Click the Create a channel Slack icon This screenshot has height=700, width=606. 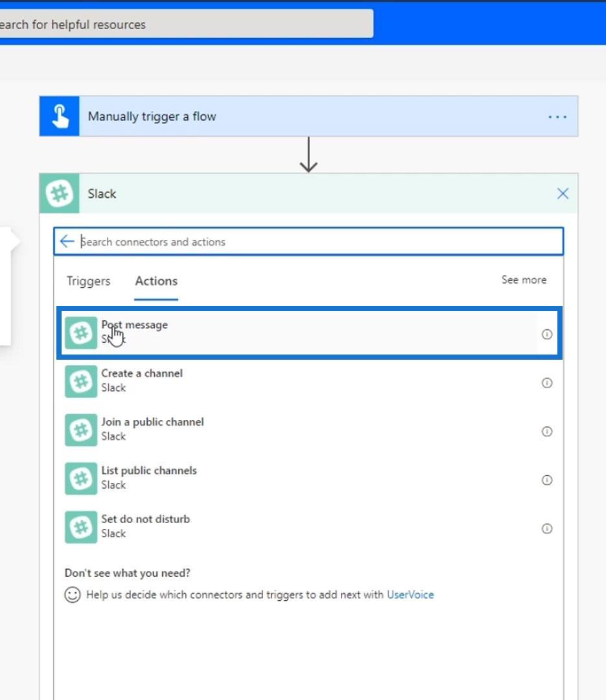click(x=81, y=382)
